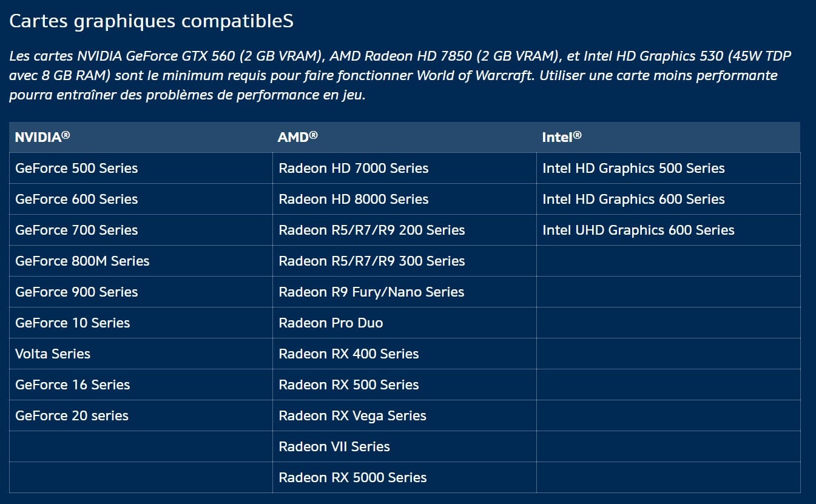
Task: Click the Volta Series cell
Action: coord(53,354)
